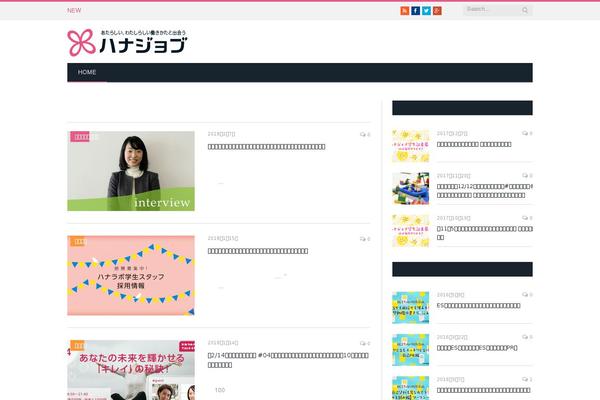Click the student staff article date
Viewport: 600px width, 400px height.
223,238
